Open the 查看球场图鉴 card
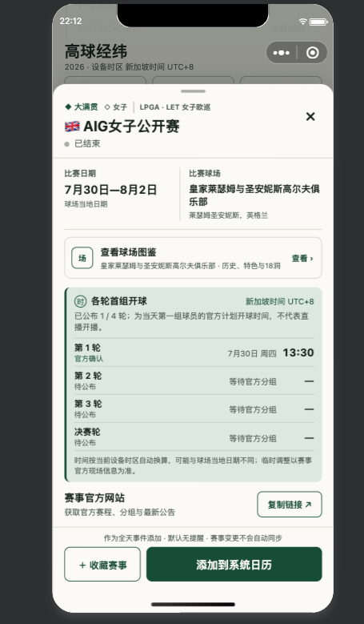 click(x=193, y=258)
